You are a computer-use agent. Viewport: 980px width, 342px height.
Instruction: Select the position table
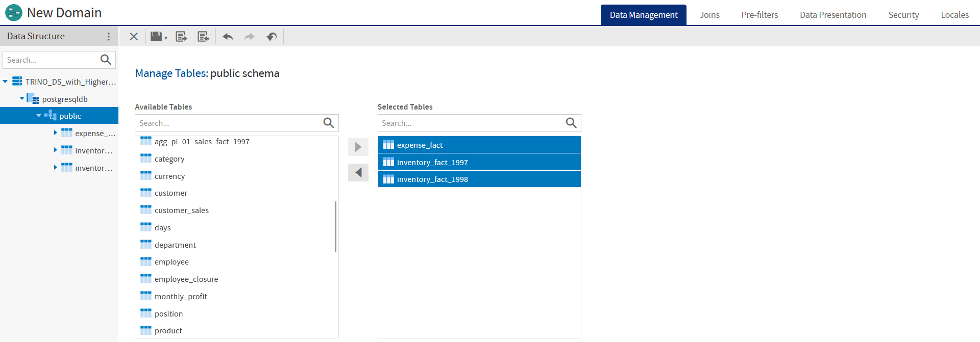click(x=237, y=313)
